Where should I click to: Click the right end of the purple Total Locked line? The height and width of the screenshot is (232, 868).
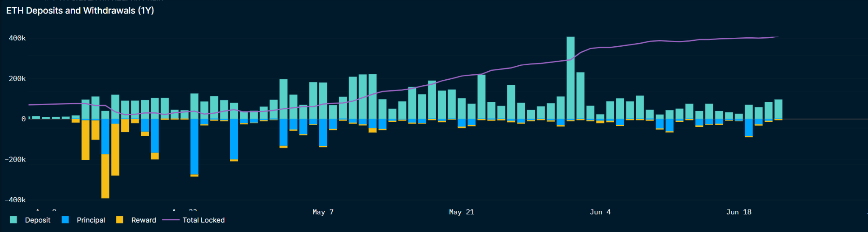[777, 37]
